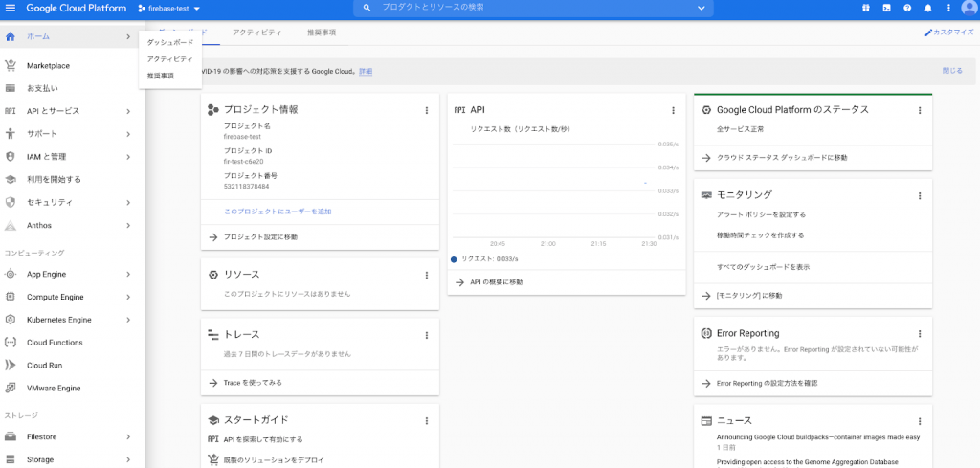This screenshot has height=468, width=980.
Task: Activate Cloud Shell terminal icon
Action: tap(886, 8)
